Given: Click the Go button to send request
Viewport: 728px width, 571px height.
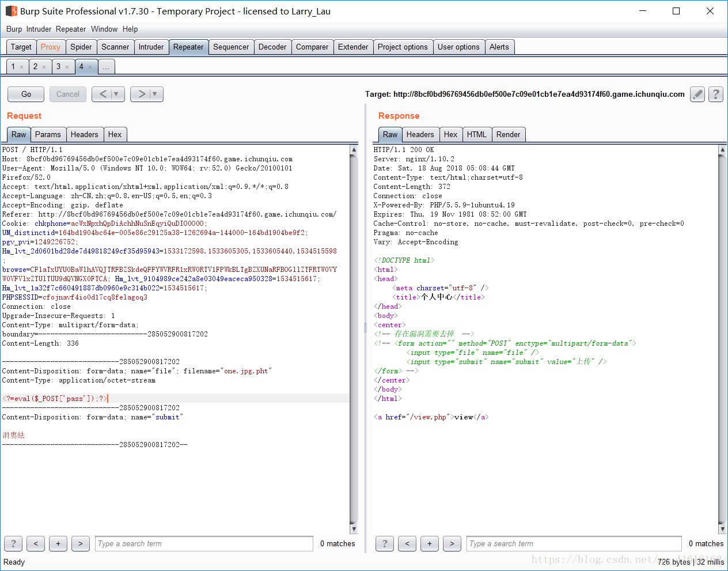Looking at the screenshot, I should tap(26, 94).
